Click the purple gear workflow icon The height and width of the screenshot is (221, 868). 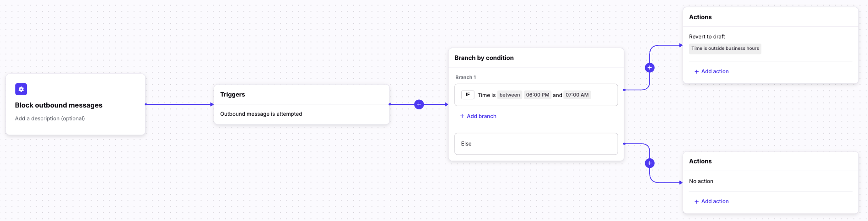(x=21, y=89)
